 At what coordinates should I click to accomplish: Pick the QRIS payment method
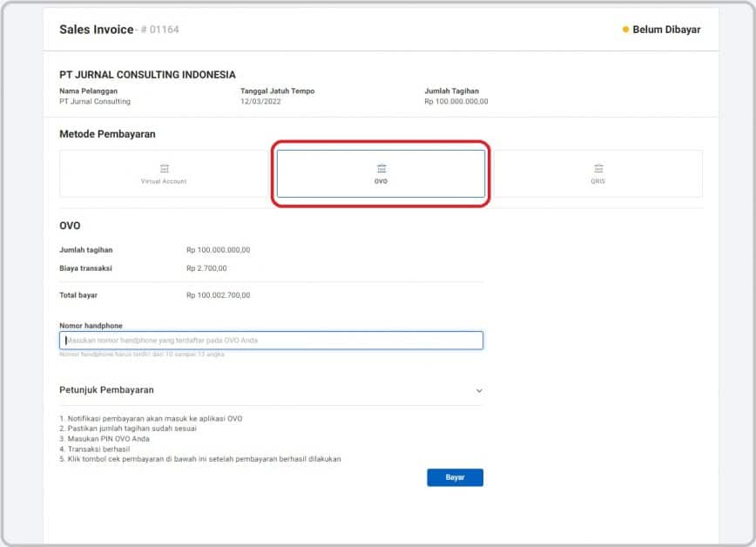(x=597, y=173)
